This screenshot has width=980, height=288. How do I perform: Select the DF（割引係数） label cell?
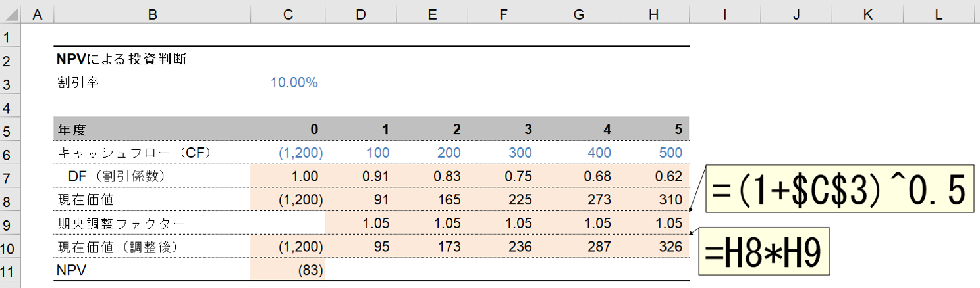tap(121, 176)
